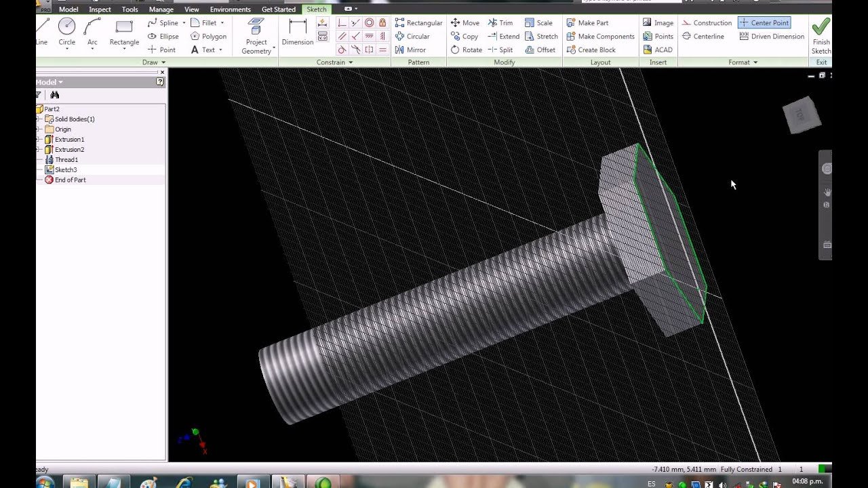
Task: Enable the Driven Dimension toggle
Action: (x=772, y=37)
